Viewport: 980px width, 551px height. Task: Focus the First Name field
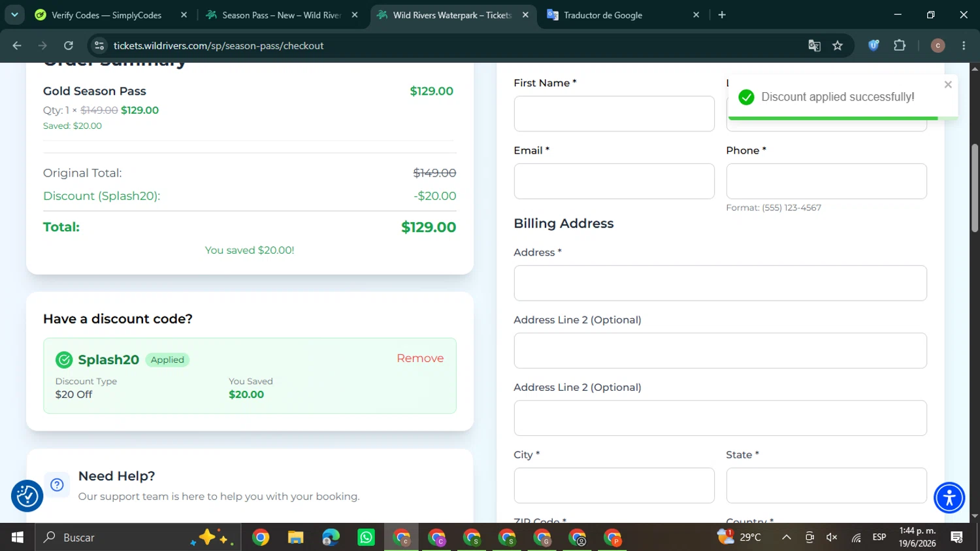pyautogui.click(x=614, y=114)
